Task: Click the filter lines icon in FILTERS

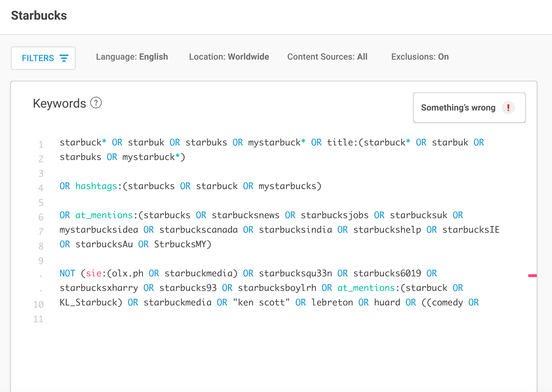Action: coord(64,58)
